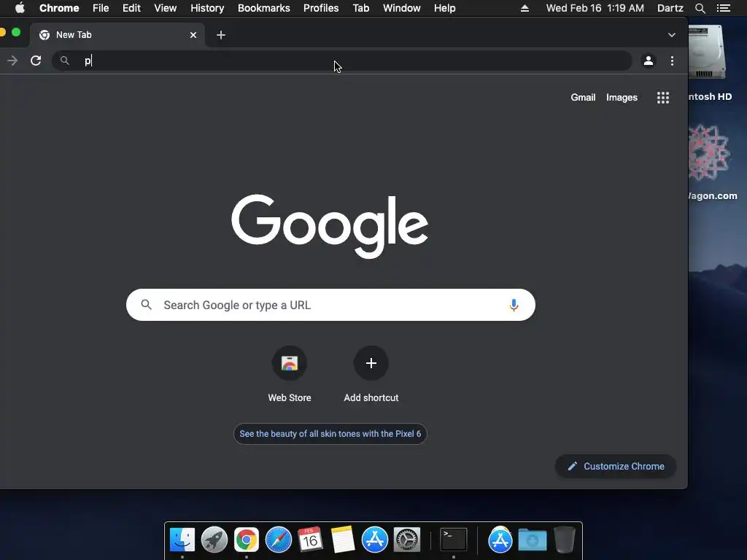The height and width of the screenshot is (560, 747).
Task: Click the Chrome icon in the Dock
Action: [247, 540]
